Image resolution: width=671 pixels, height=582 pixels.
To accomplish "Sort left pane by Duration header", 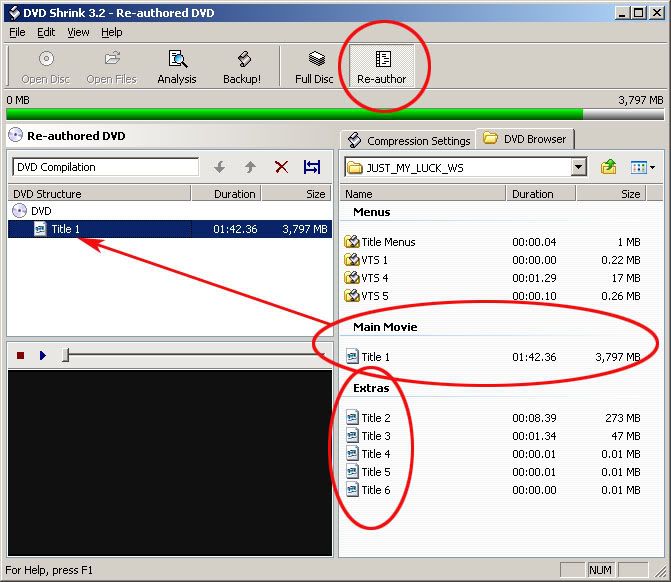I will pos(226,194).
